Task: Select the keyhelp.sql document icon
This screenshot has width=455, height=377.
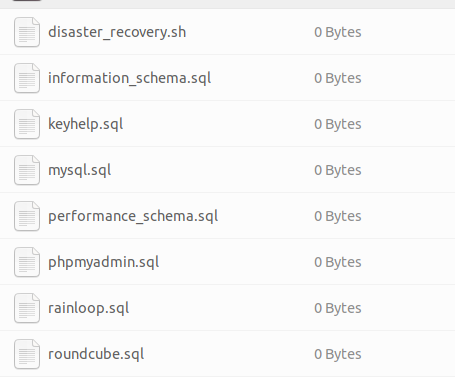Action: [x=27, y=124]
